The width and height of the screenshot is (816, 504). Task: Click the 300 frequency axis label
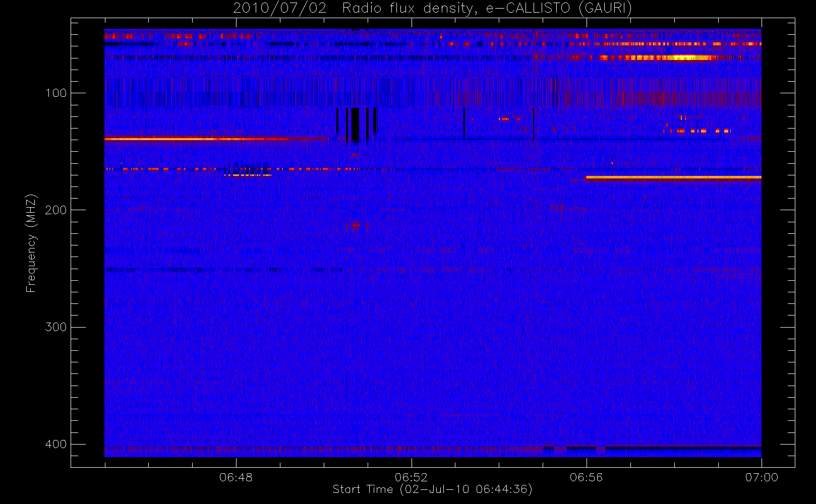pyautogui.click(x=55, y=327)
